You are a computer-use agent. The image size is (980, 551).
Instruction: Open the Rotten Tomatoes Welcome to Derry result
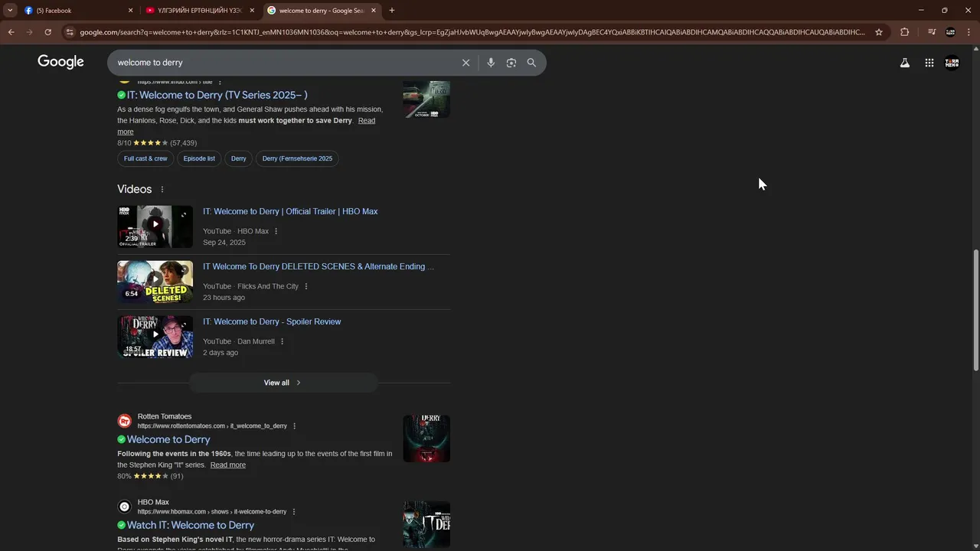168,439
